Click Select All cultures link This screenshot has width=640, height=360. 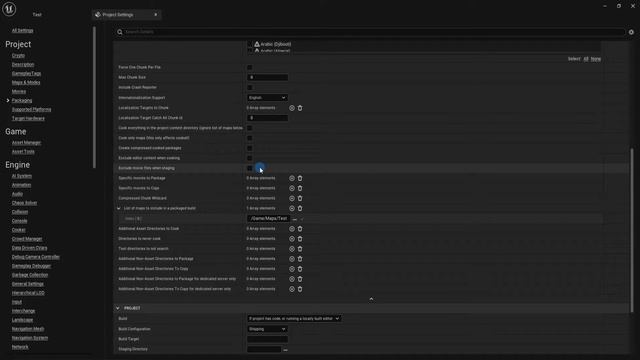[x=586, y=59]
